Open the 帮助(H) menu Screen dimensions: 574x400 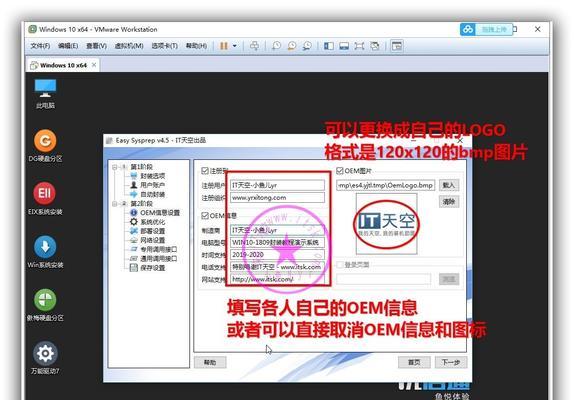(x=196, y=46)
